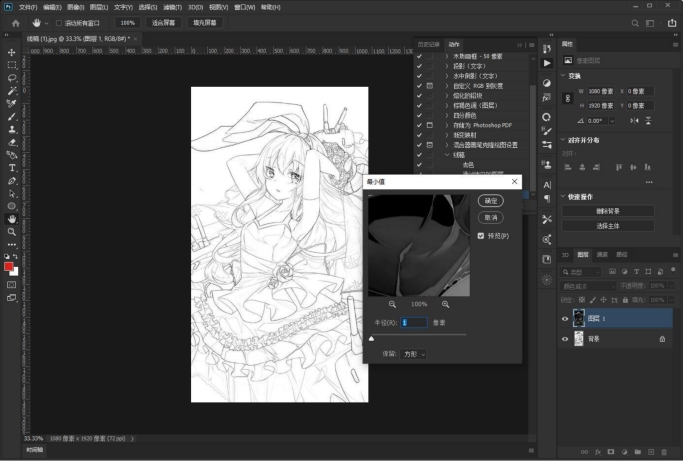Collapse the 快速操作 section
This screenshot has width=683, height=461.
(563, 197)
